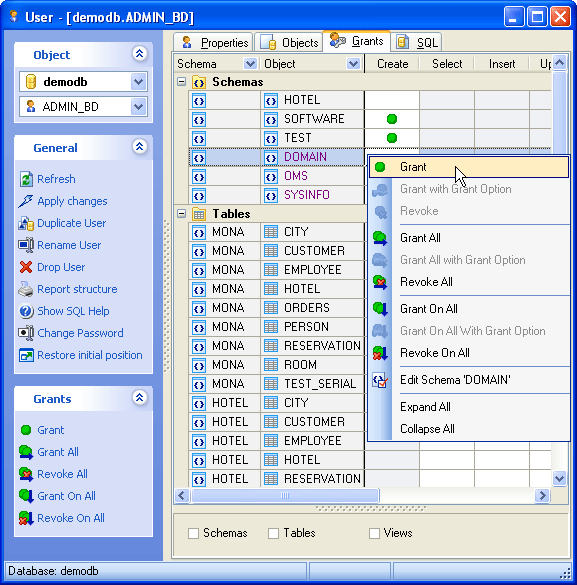Click the horizontal scrollbar thumb of grid

coord(285,496)
